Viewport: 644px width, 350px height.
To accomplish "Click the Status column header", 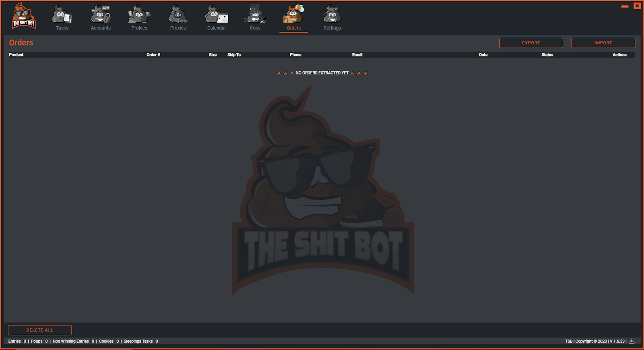I will coord(547,55).
